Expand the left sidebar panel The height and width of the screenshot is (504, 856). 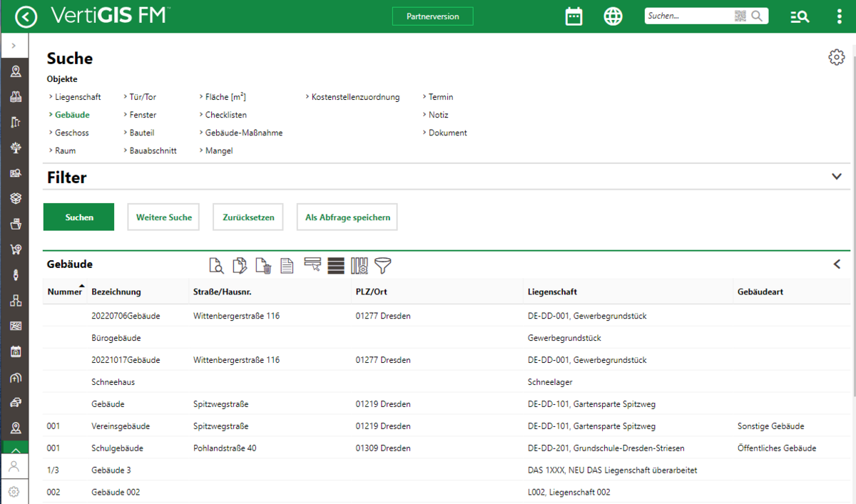pos(14,46)
